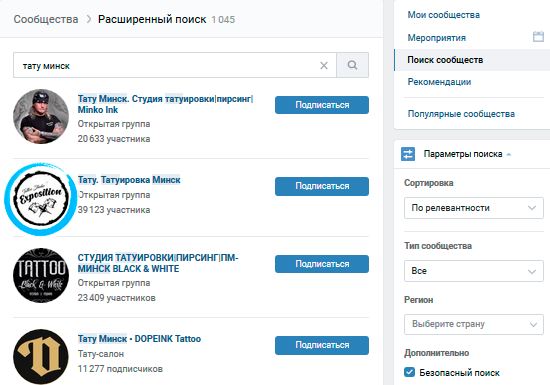Click the search parameters sliders icon
This screenshot has width=550, height=385.
pos(408,154)
